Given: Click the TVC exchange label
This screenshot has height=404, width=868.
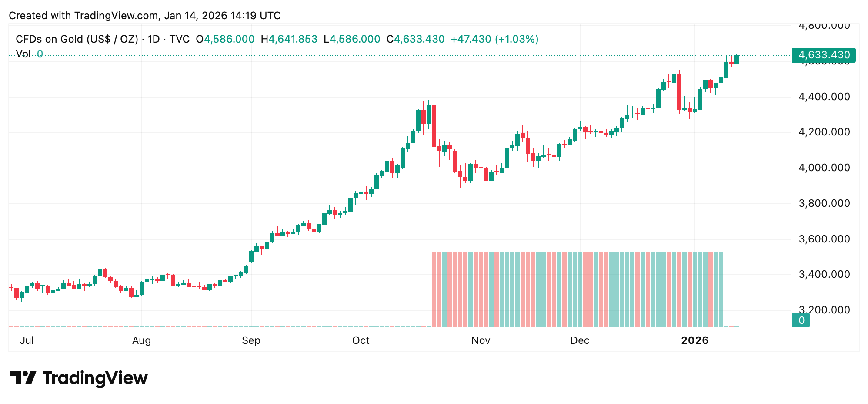Looking at the screenshot, I should coord(179,39).
